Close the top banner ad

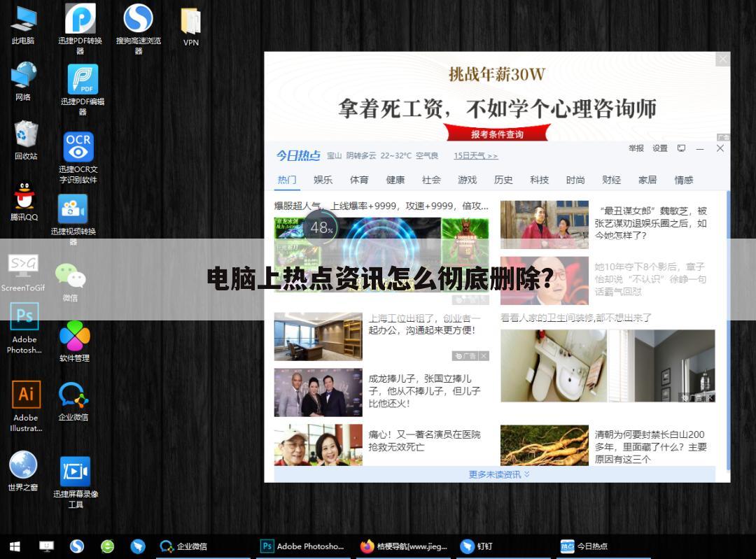(722, 59)
